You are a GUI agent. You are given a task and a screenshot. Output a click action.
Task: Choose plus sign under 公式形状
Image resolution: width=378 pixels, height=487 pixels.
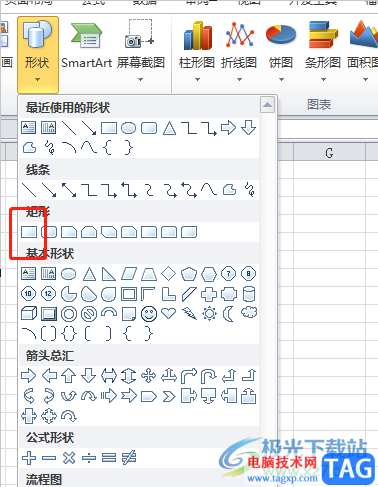29,458
